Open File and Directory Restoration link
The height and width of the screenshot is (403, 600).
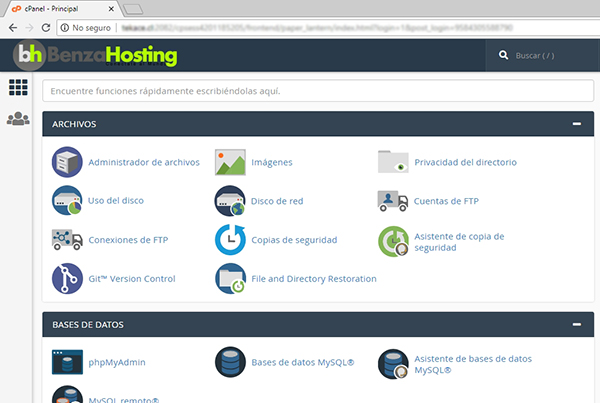(314, 279)
